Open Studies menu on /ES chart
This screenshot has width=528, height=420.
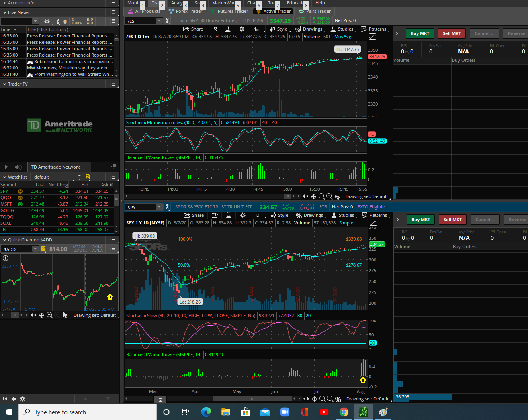click(x=342, y=29)
